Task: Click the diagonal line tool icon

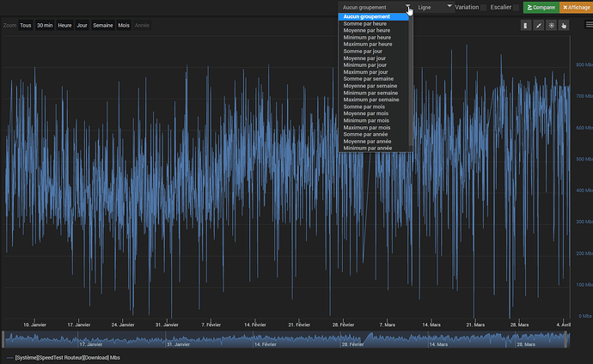Action: coord(539,26)
